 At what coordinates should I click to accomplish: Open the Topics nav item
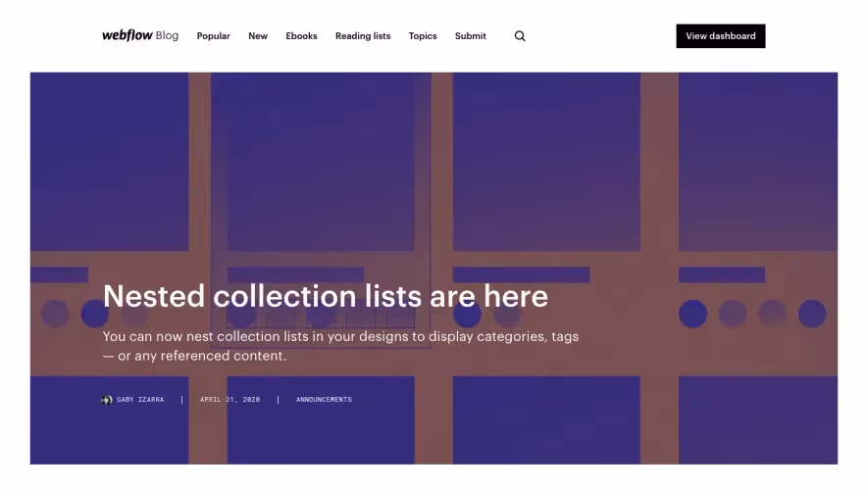423,36
